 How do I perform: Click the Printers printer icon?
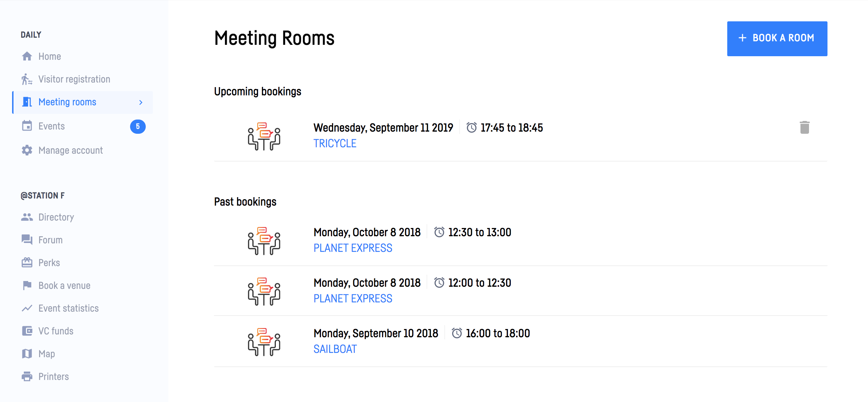[x=27, y=376]
